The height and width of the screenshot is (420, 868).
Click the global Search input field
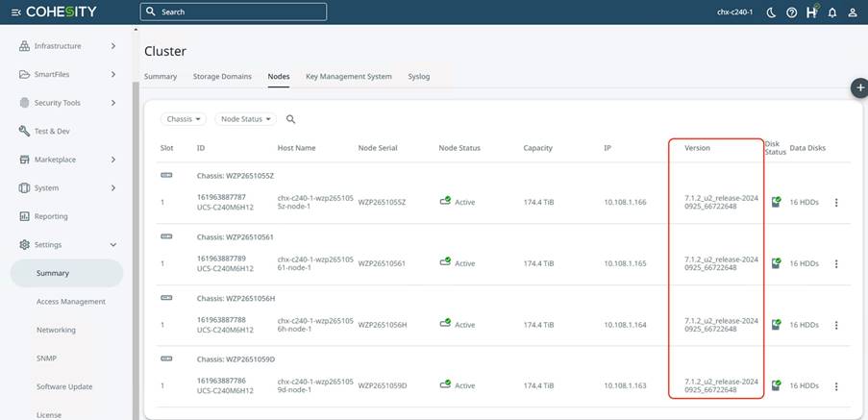pos(234,12)
